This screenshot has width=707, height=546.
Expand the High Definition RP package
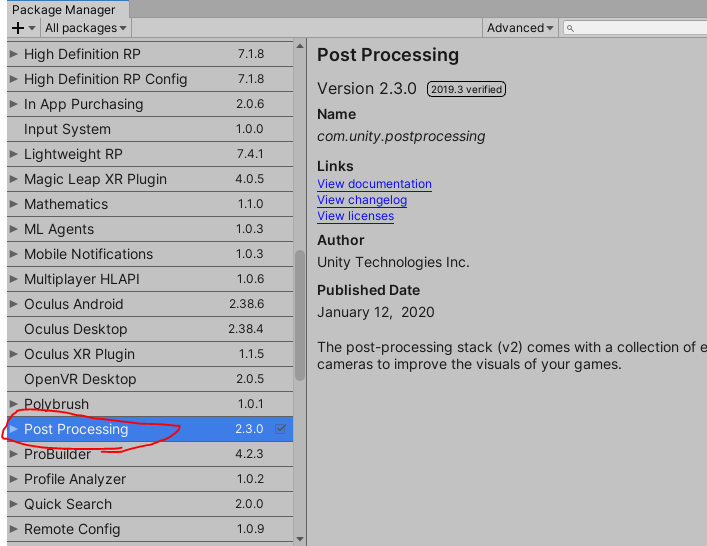[x=13, y=54]
